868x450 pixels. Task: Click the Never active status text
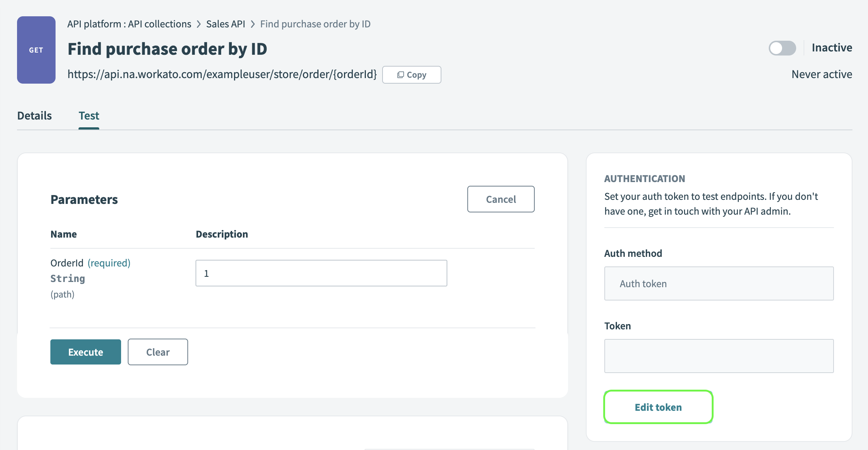point(822,74)
